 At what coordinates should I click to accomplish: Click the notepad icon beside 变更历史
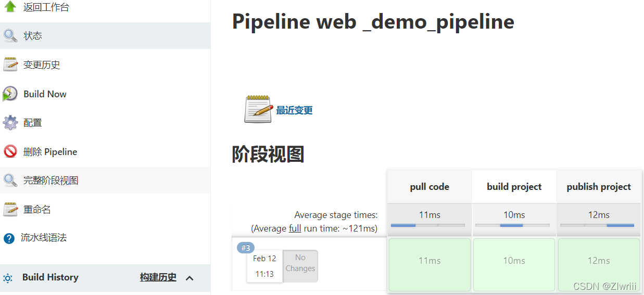point(10,65)
